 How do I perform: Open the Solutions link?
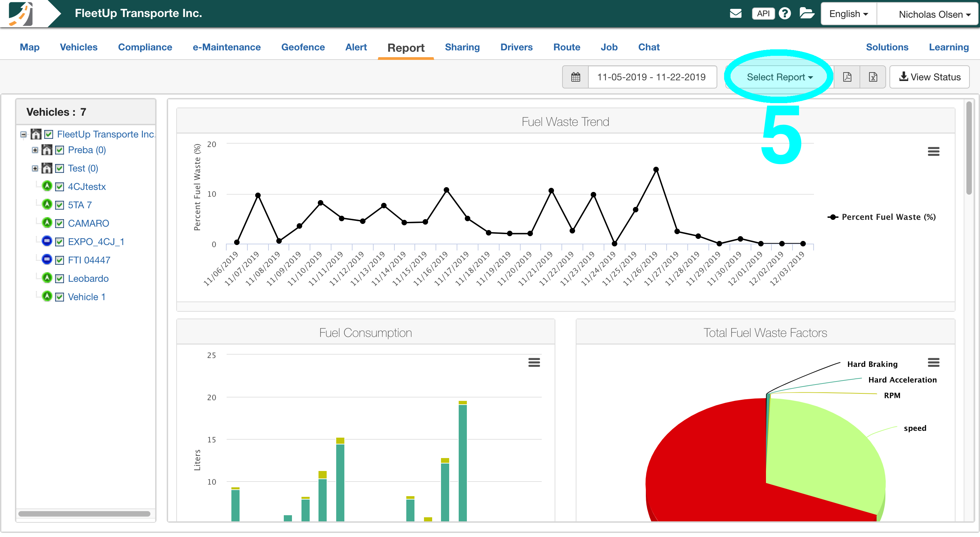click(x=887, y=47)
